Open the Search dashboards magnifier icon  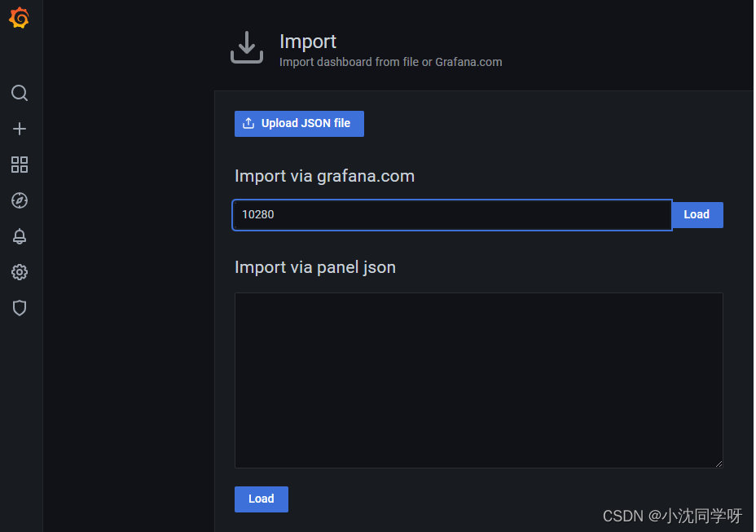click(x=20, y=93)
